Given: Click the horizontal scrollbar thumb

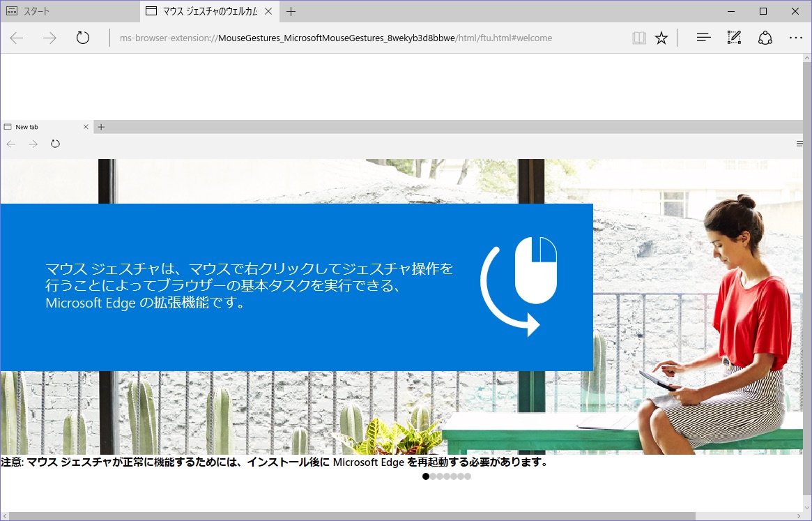Looking at the screenshot, I should click(352, 516).
